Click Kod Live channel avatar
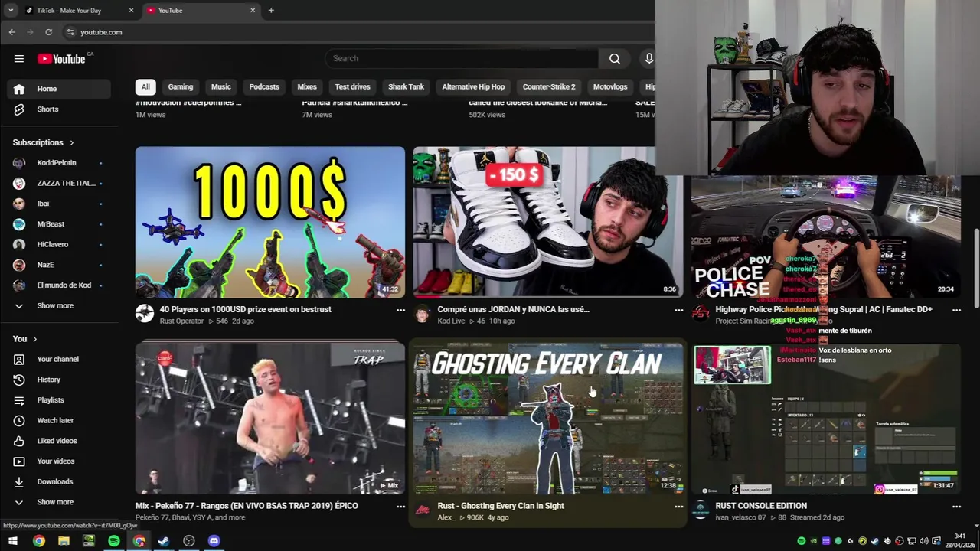980x551 pixels. (423, 313)
